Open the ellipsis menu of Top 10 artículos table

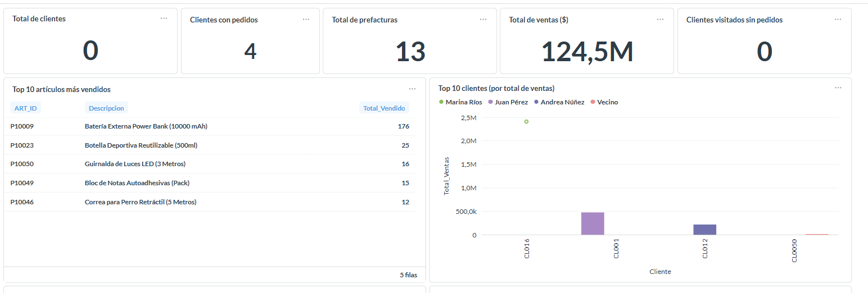(412, 89)
